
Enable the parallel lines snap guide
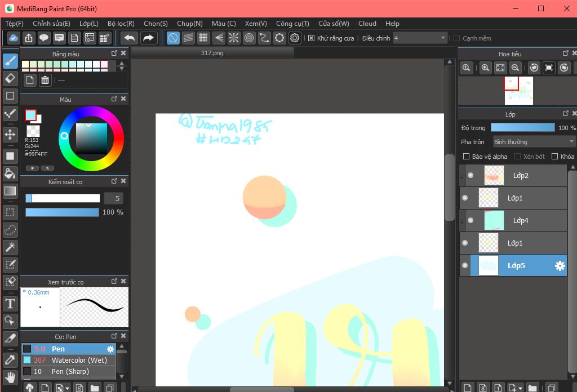coord(188,38)
